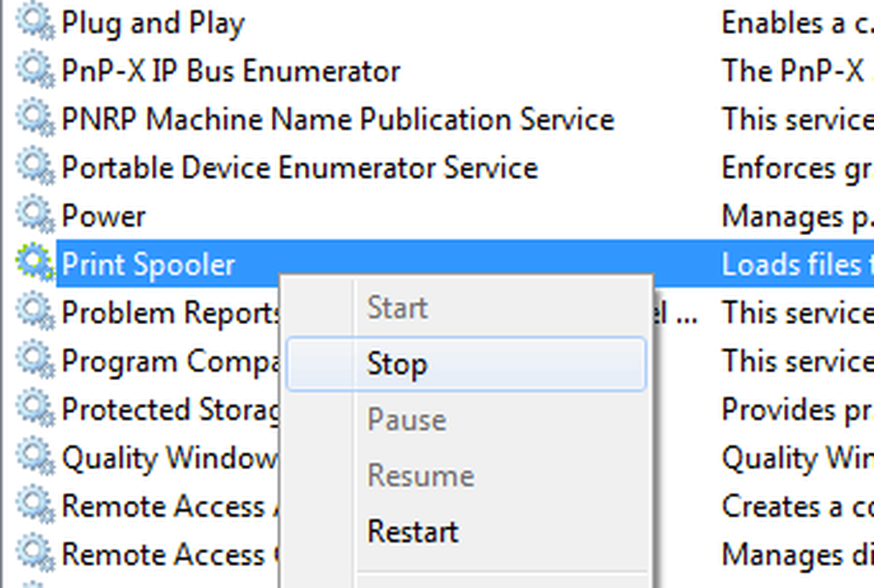
Task: Select the Power service row
Action: coord(437,216)
